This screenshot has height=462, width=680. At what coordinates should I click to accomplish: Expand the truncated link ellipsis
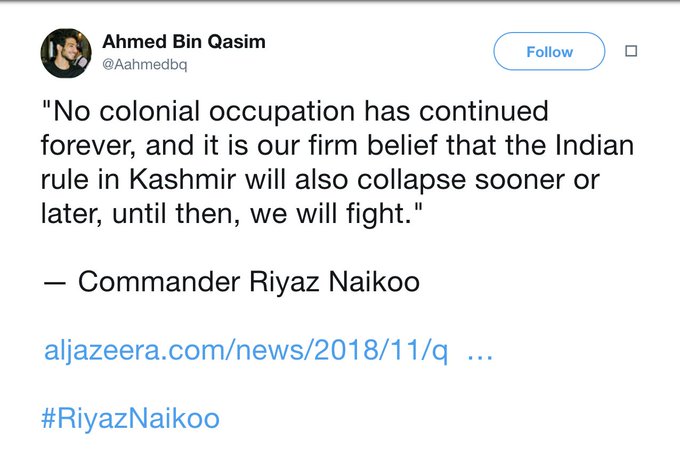(x=480, y=352)
